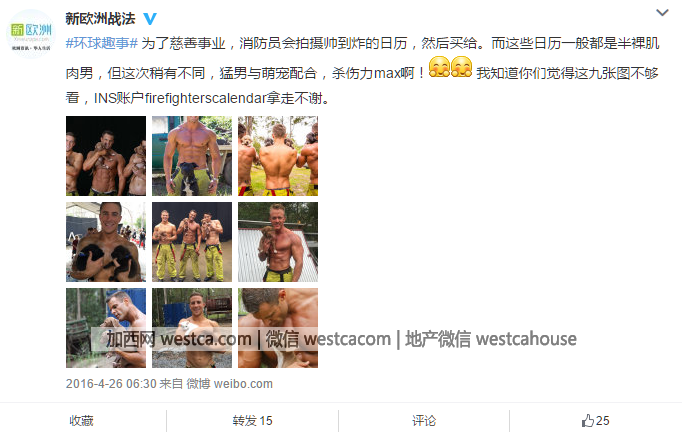Click the blue verified V badge
This screenshot has width=682, height=437.
[x=150, y=19]
